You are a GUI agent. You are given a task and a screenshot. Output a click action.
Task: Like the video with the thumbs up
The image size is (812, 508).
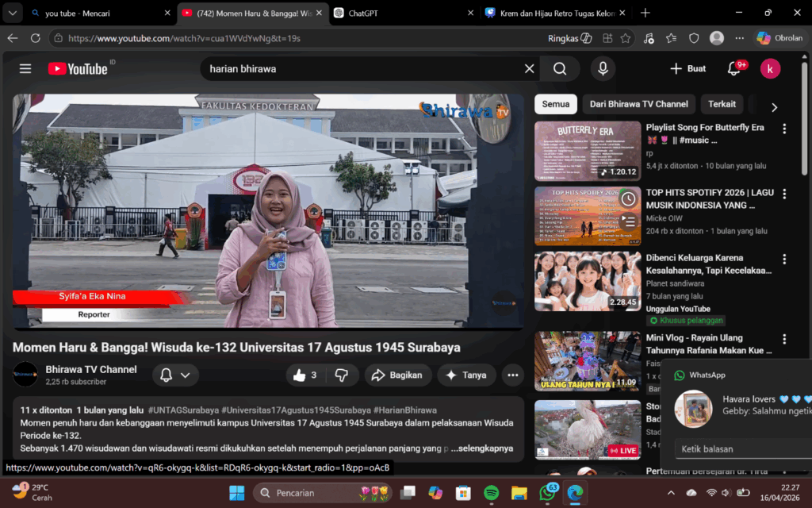coord(305,375)
